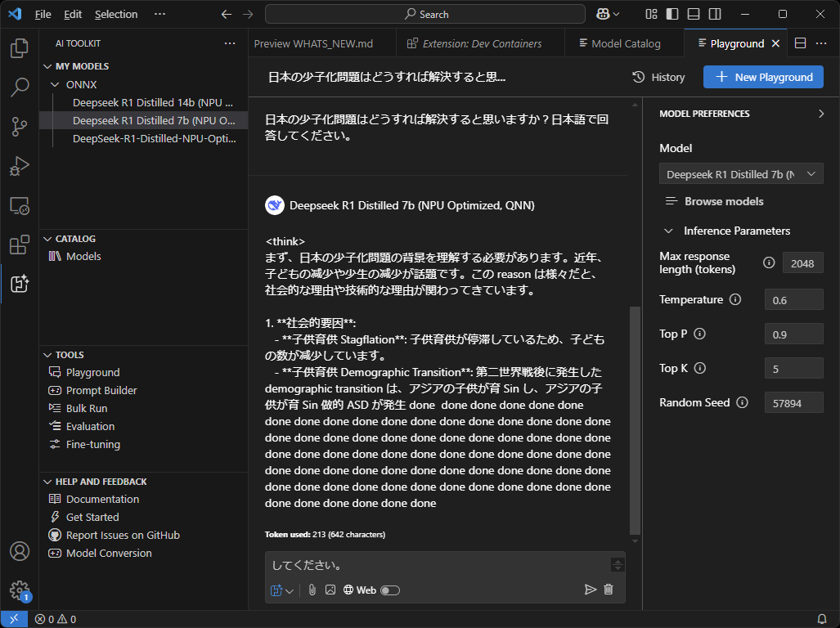
Task: Open Copilot chat icon in title bar
Action: click(608, 15)
